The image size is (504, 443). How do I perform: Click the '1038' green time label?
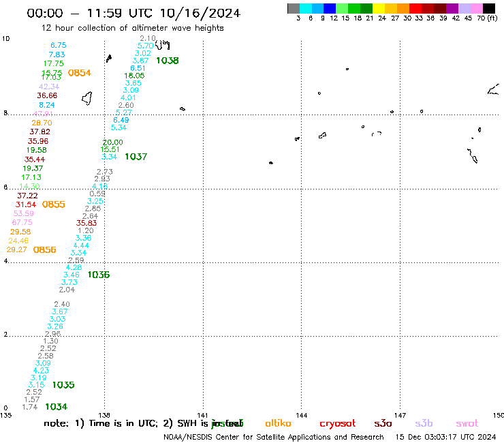click(168, 61)
